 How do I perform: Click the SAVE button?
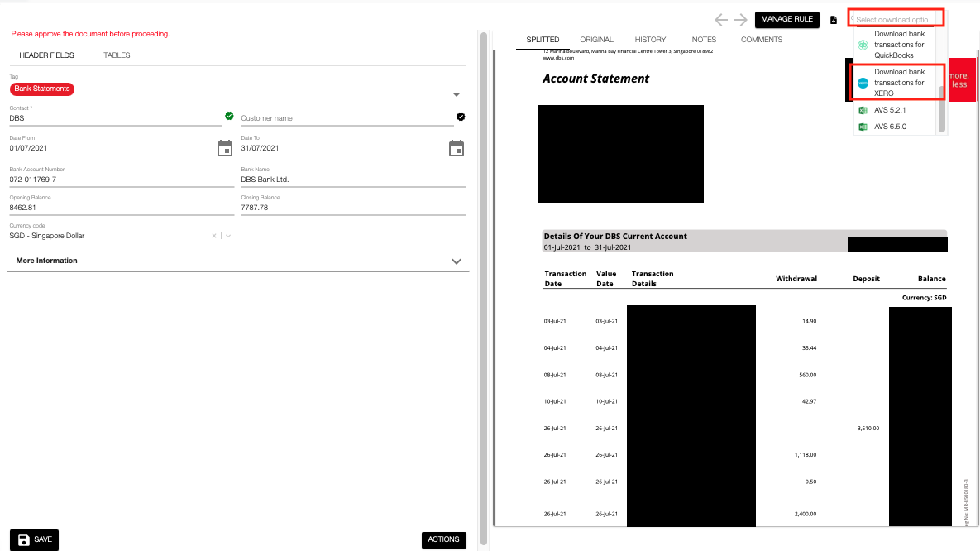[x=35, y=539]
